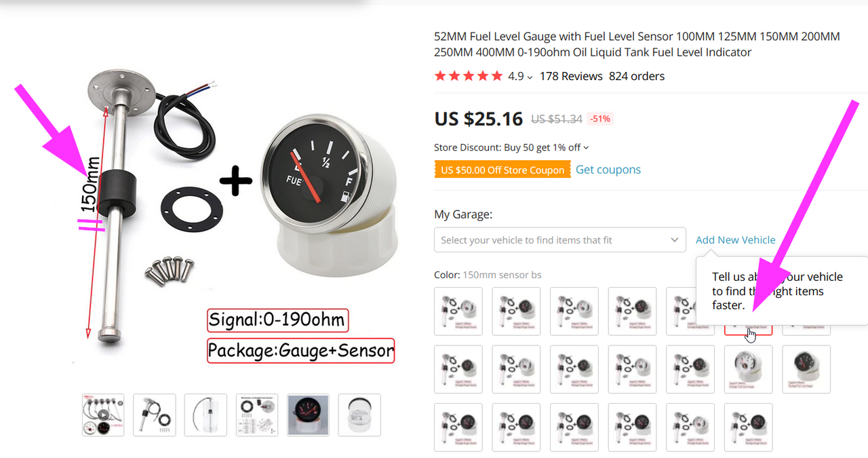Select the first color option in the top row
868x458 pixels.
coord(458,311)
